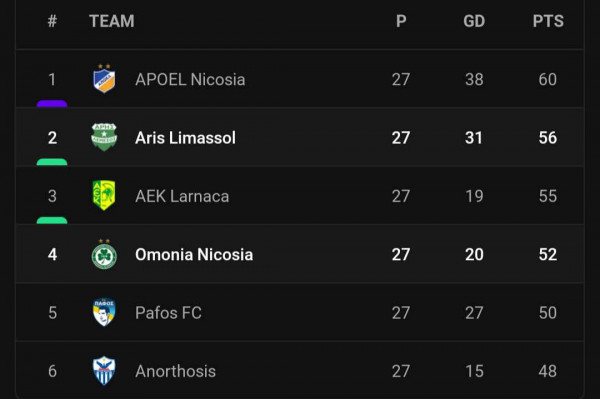The width and height of the screenshot is (600, 399).
Task: Click the P column header
Action: coord(401,21)
